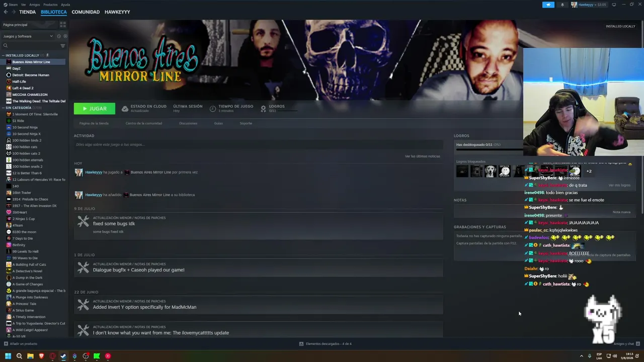Switch to Big Picture mode monitor icon
644x362 pixels.
tap(614, 5)
